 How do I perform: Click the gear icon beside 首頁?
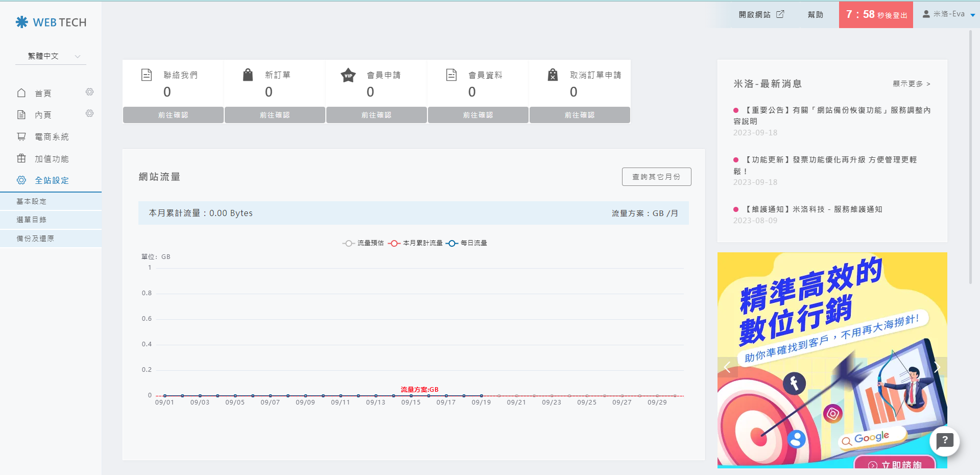pos(89,92)
